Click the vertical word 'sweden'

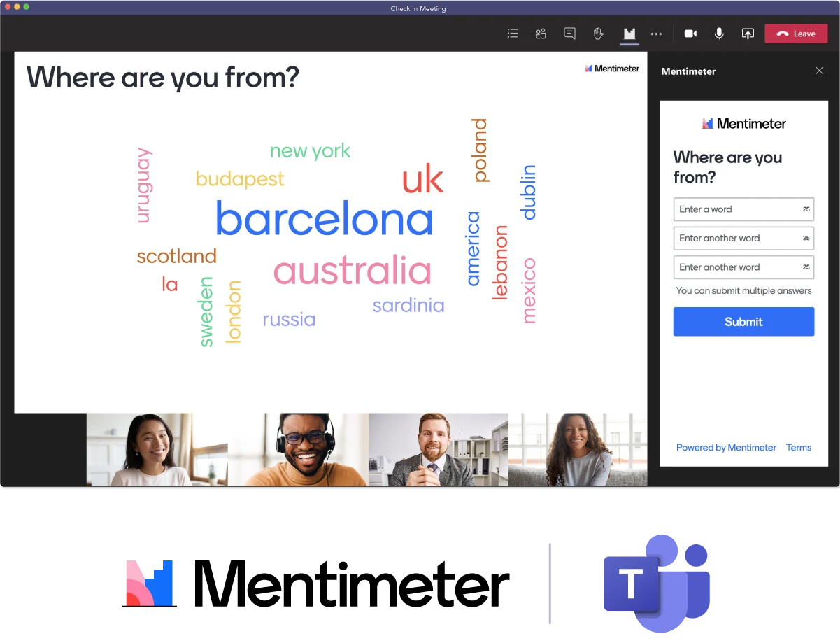click(x=206, y=312)
